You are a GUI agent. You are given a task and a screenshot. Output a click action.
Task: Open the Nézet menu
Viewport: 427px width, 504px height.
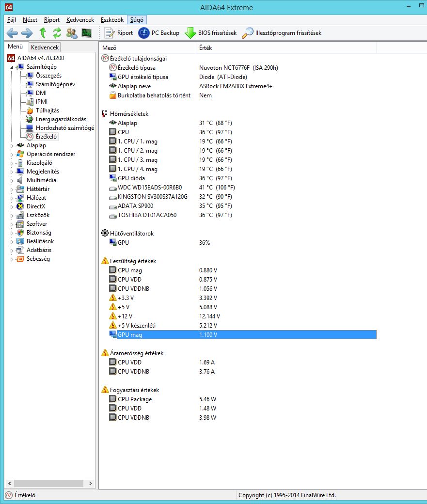click(30, 20)
